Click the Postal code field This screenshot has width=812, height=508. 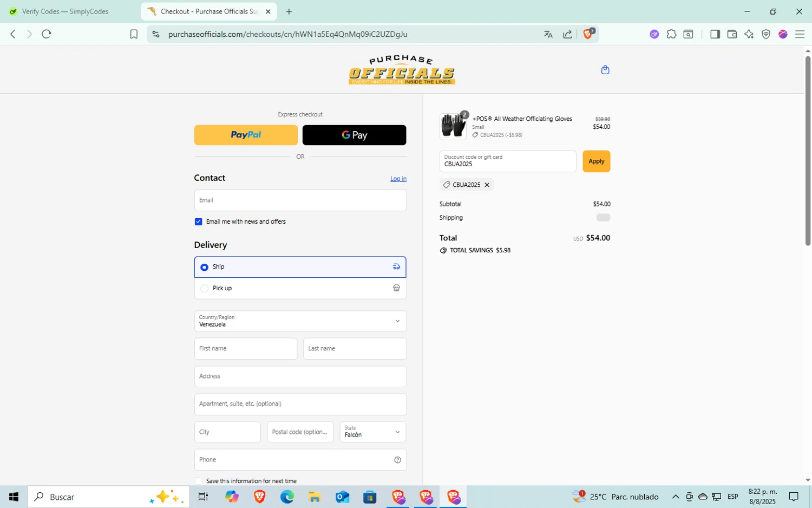tap(300, 432)
